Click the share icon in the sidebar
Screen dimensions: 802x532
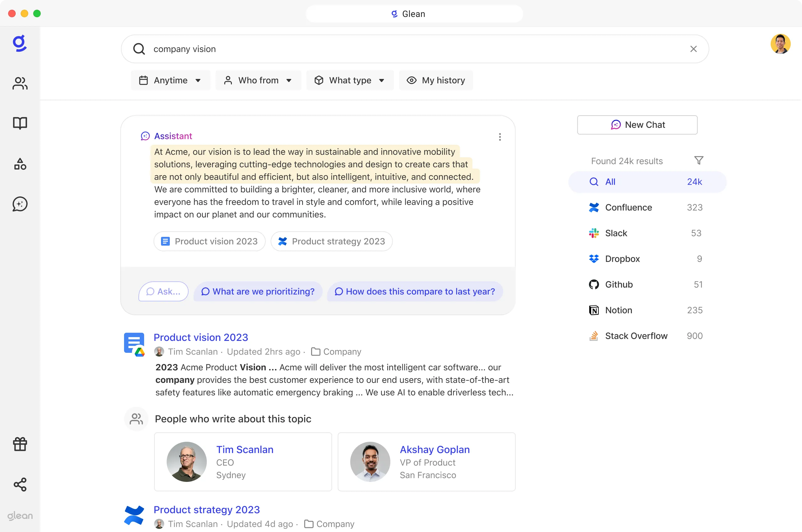coord(20,484)
